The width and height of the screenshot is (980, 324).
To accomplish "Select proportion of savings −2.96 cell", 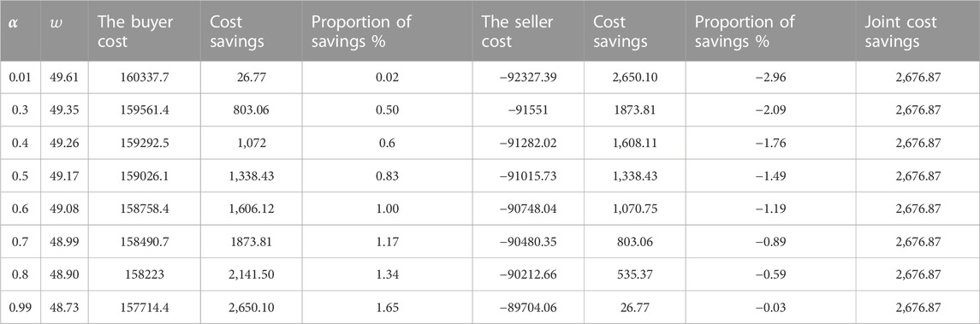I will pos(770,78).
